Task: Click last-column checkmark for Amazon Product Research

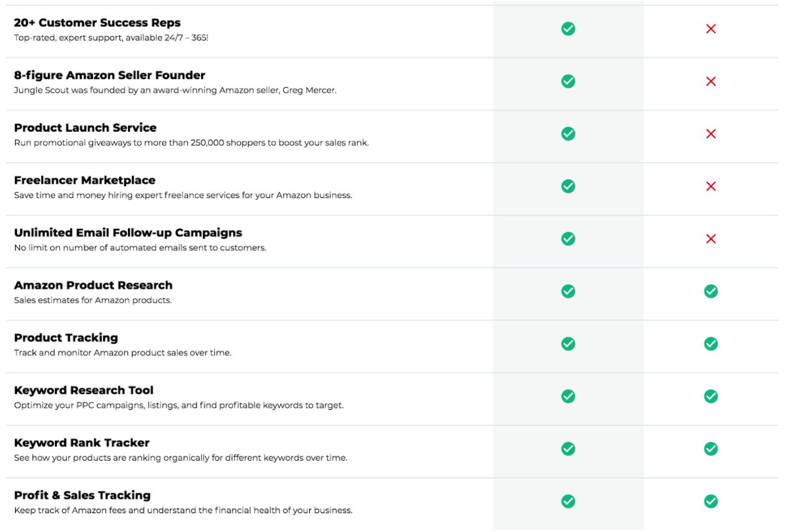Action: 711,291
